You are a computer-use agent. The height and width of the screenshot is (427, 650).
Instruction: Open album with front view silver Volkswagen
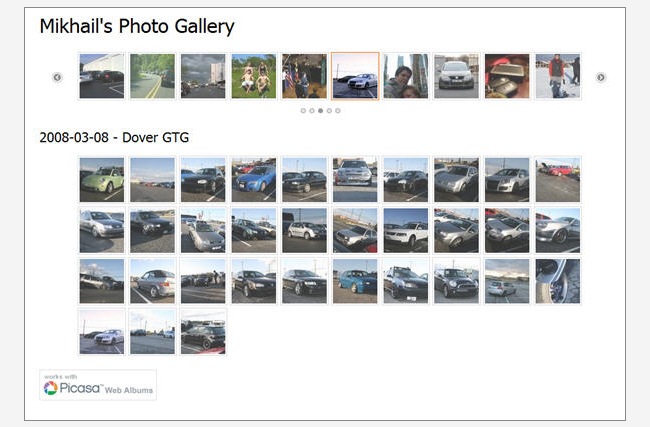[456, 76]
